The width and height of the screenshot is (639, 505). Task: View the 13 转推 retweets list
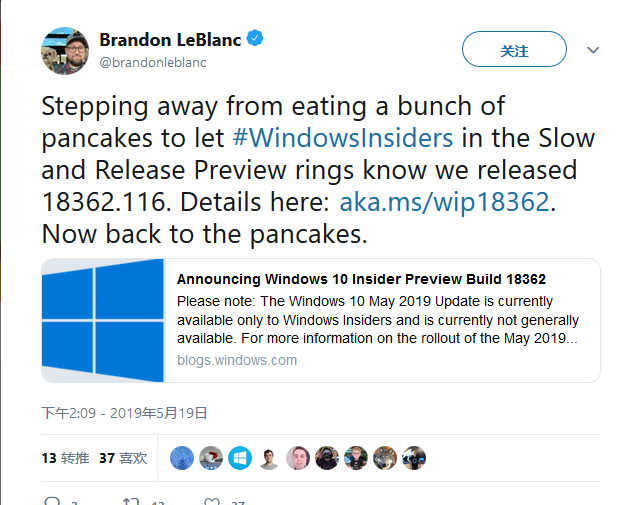[x=65, y=458]
